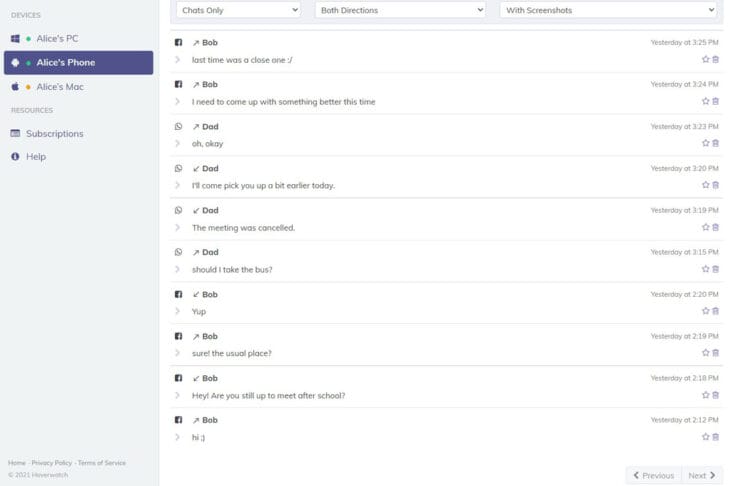Open the "Both Directions" dropdown
The height and width of the screenshot is (486, 730).
click(400, 9)
